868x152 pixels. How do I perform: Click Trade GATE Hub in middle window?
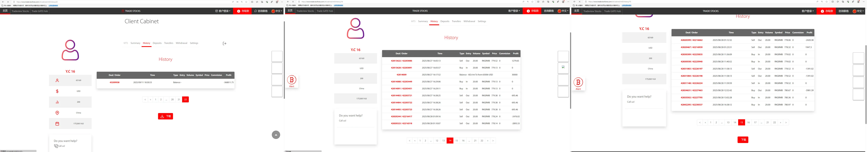point(325,11)
